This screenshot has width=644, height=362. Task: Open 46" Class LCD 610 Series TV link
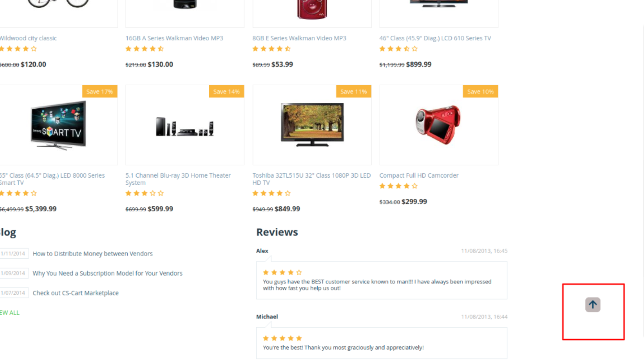pos(435,38)
